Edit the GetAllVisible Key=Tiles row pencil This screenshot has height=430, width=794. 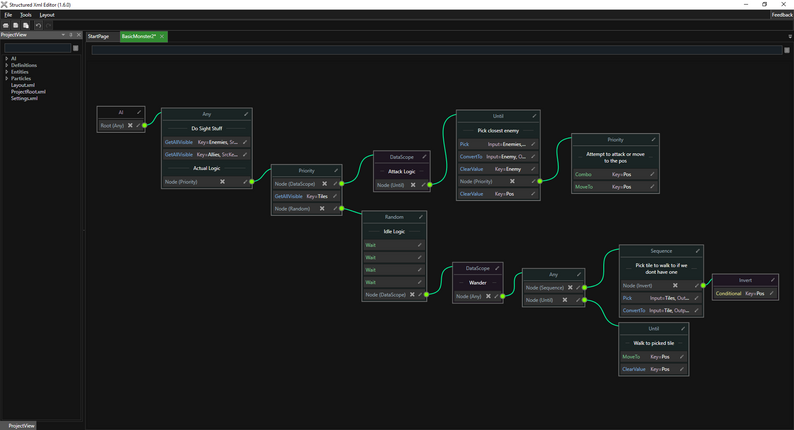coord(335,196)
